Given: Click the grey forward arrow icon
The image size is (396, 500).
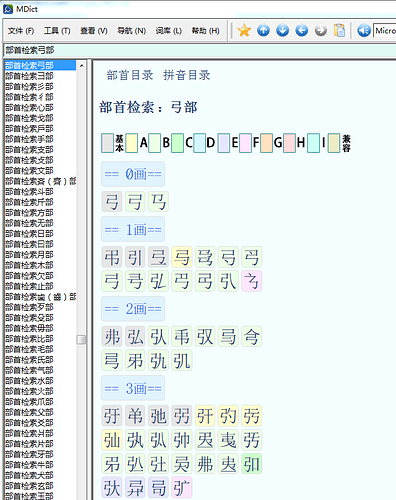Looking at the screenshot, I should tap(321, 31).
